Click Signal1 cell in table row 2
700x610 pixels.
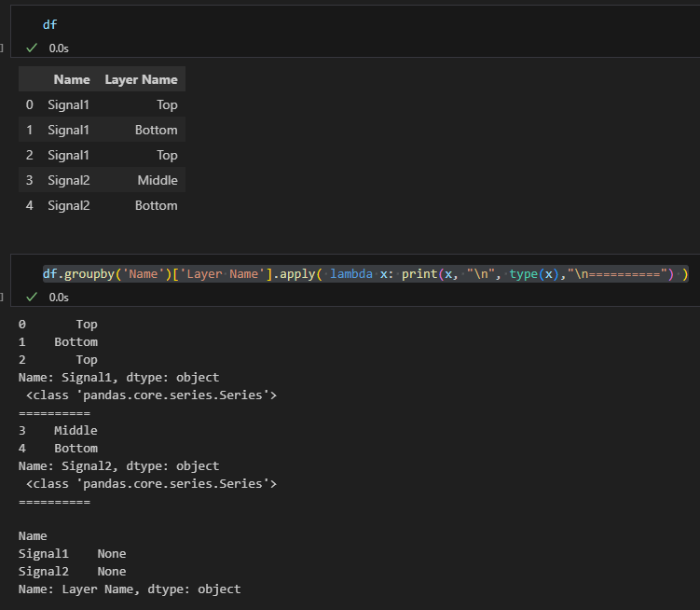(69, 155)
